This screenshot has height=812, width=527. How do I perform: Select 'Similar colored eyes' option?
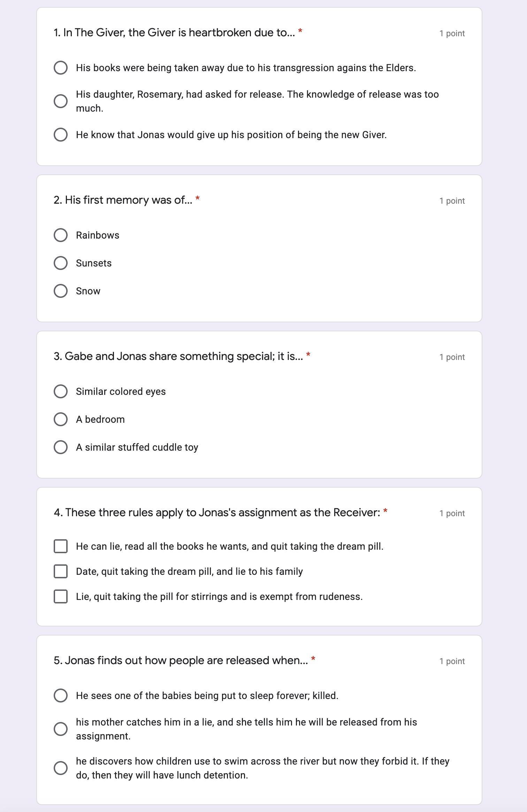[x=61, y=391]
